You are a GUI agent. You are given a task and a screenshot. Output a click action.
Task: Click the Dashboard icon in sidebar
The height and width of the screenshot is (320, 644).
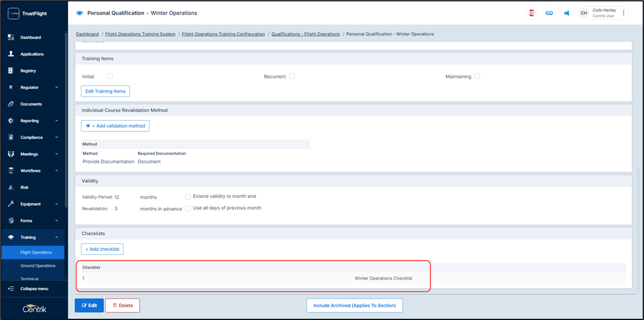11,37
